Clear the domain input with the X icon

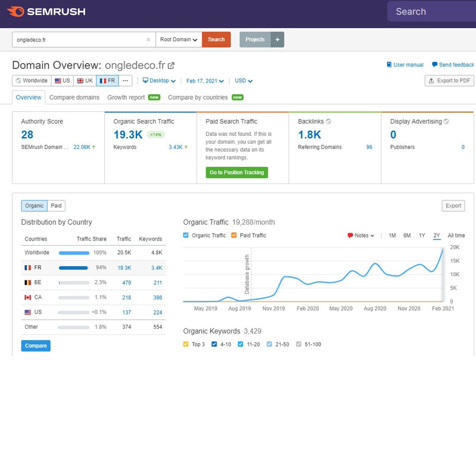coord(148,40)
